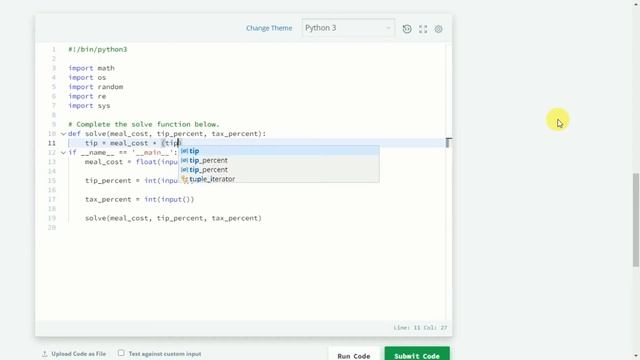
Task: Select the second 'tip_percent' autocomplete suggestion
Action: coord(279,170)
